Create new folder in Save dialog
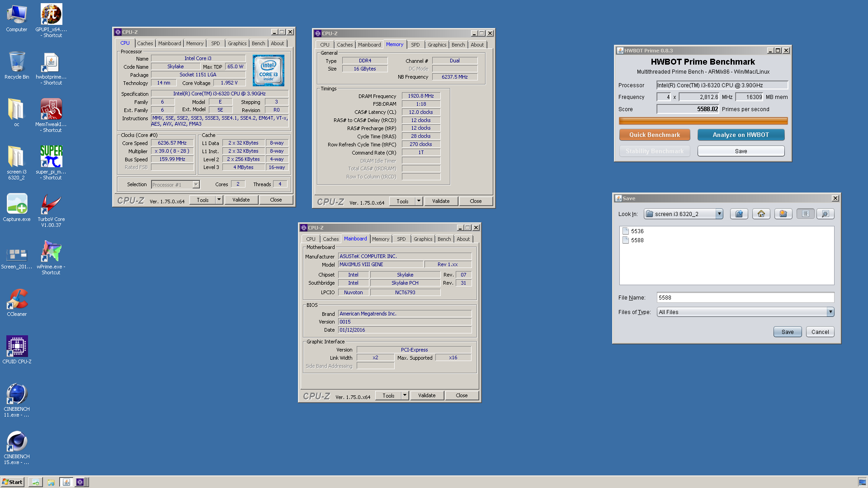The height and width of the screenshot is (488, 868). 783,214
